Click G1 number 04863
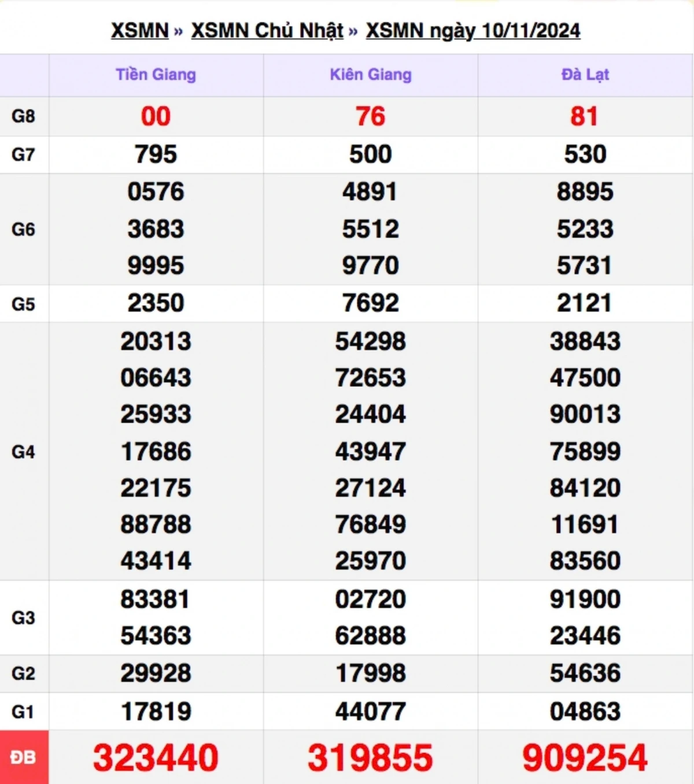This screenshot has width=694, height=784. click(585, 712)
